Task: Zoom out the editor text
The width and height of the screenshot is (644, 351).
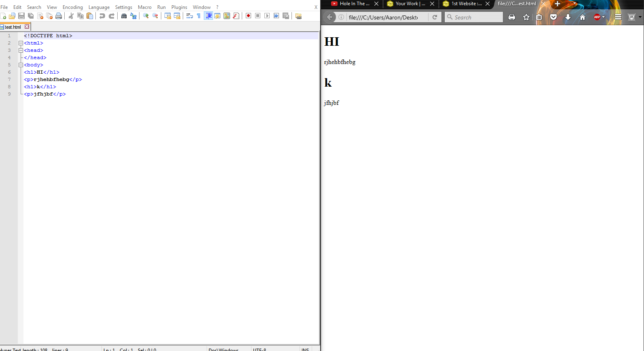Action: (x=155, y=16)
